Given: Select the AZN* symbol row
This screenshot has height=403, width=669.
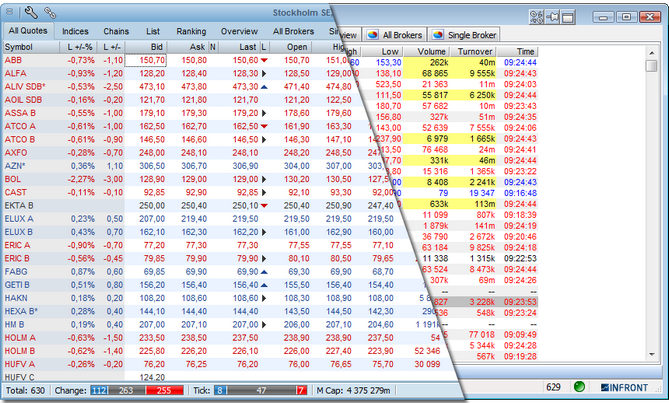Looking at the screenshot, I should point(15,166).
